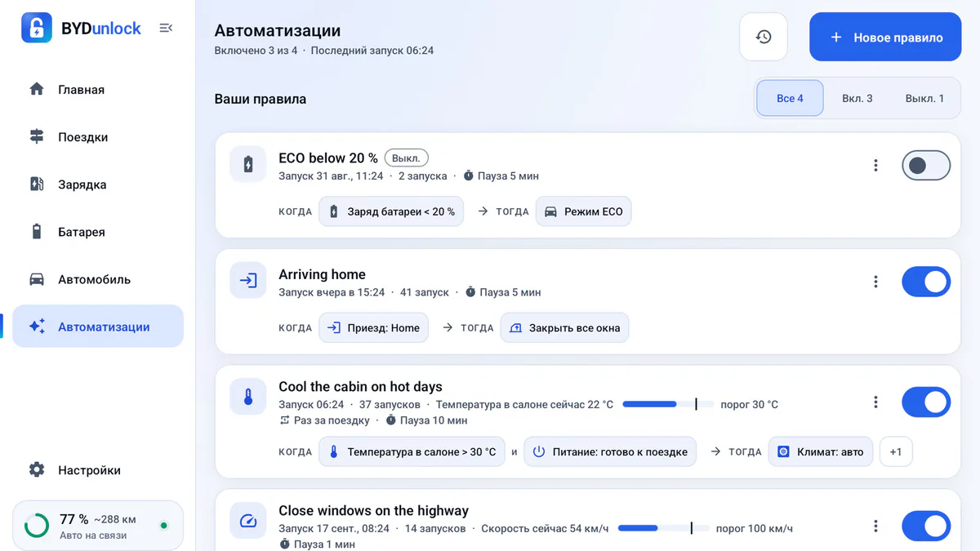Open Настройки in the sidebar
This screenshot has height=551, width=980.
pyautogui.click(x=98, y=470)
